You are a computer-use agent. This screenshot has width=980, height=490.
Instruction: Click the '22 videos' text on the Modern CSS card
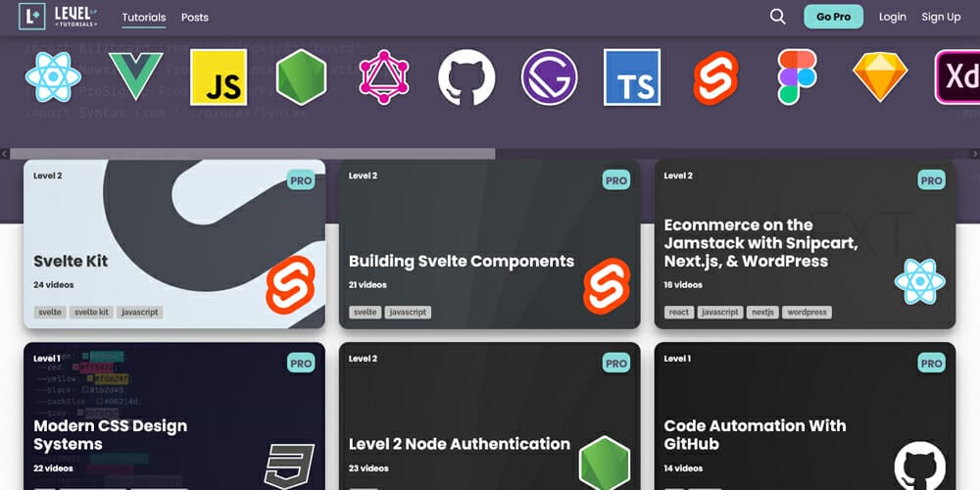[53, 468]
